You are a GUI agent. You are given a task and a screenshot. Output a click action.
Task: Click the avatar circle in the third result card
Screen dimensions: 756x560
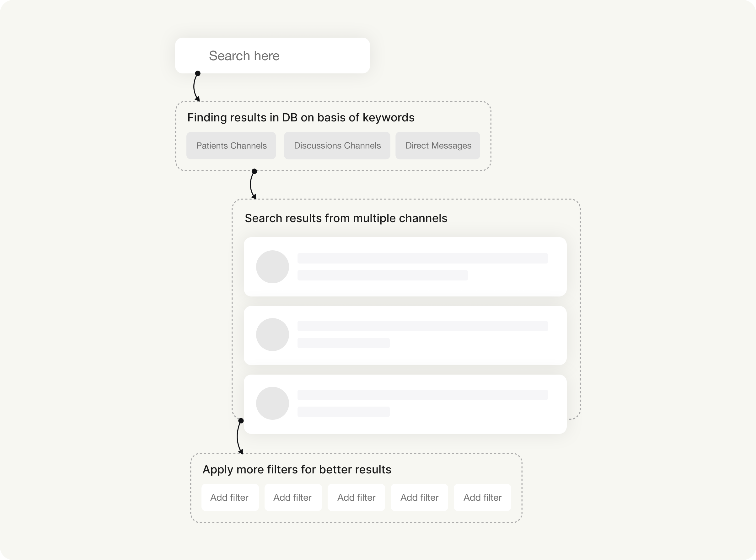point(272,403)
